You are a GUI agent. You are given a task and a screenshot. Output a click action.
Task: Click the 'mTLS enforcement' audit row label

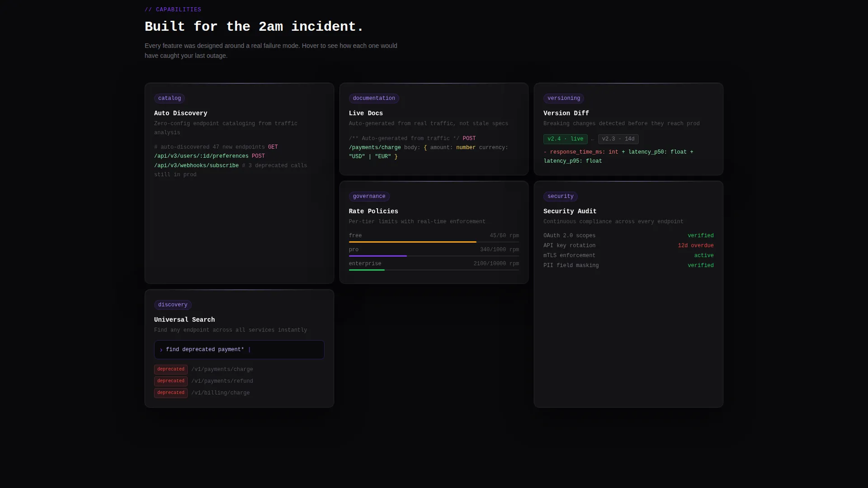click(x=569, y=256)
